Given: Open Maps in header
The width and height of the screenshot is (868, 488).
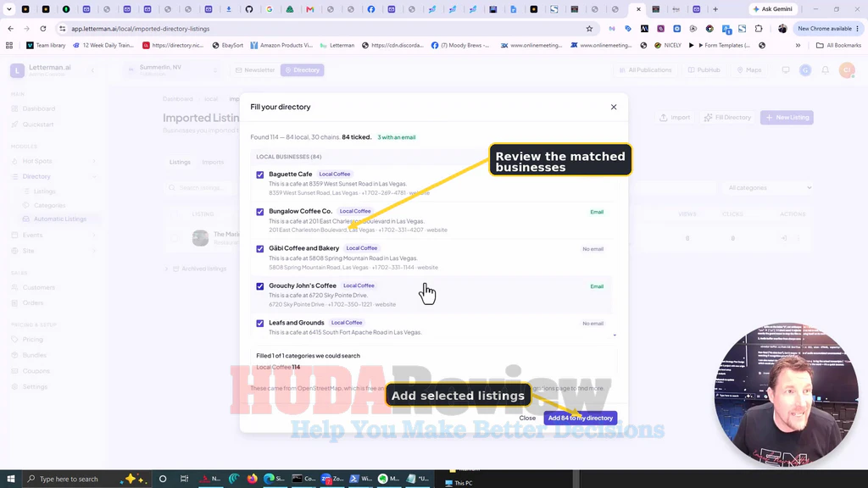Looking at the screenshot, I should click(749, 70).
